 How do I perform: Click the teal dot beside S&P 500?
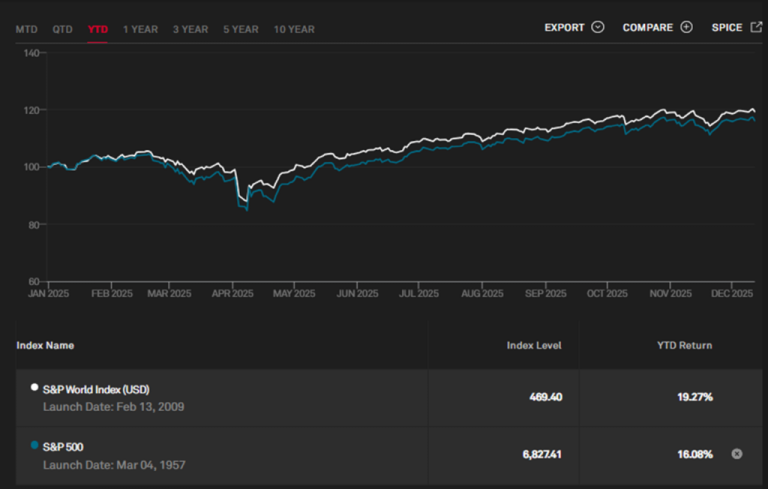tap(35, 445)
